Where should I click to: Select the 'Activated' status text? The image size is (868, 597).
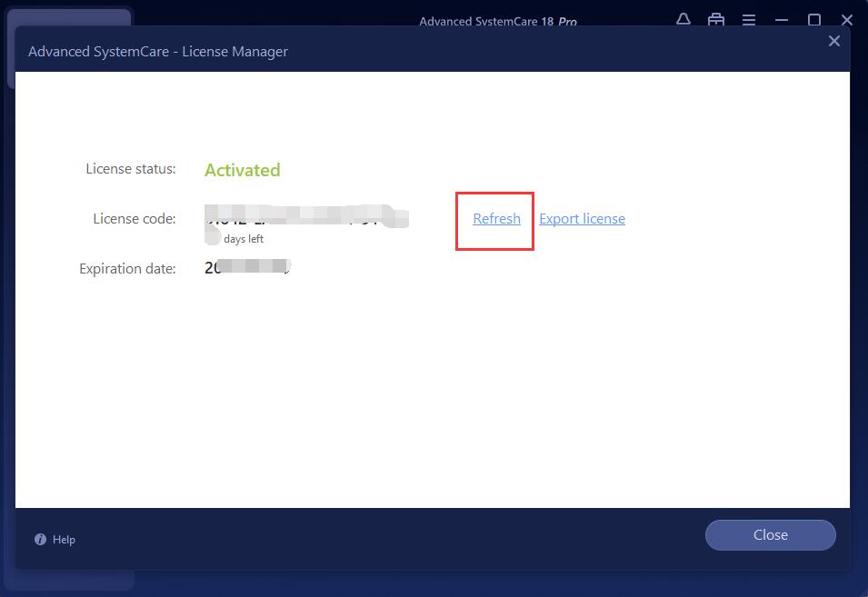(x=243, y=170)
